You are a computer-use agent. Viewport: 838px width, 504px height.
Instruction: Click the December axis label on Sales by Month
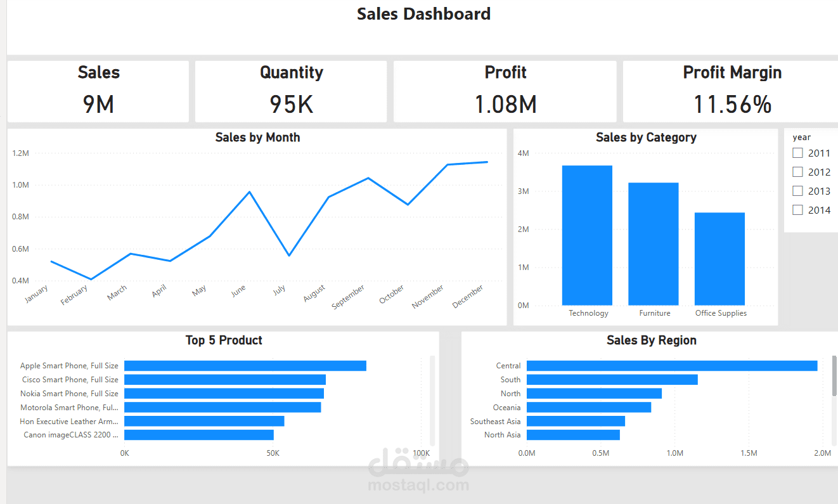pos(467,297)
